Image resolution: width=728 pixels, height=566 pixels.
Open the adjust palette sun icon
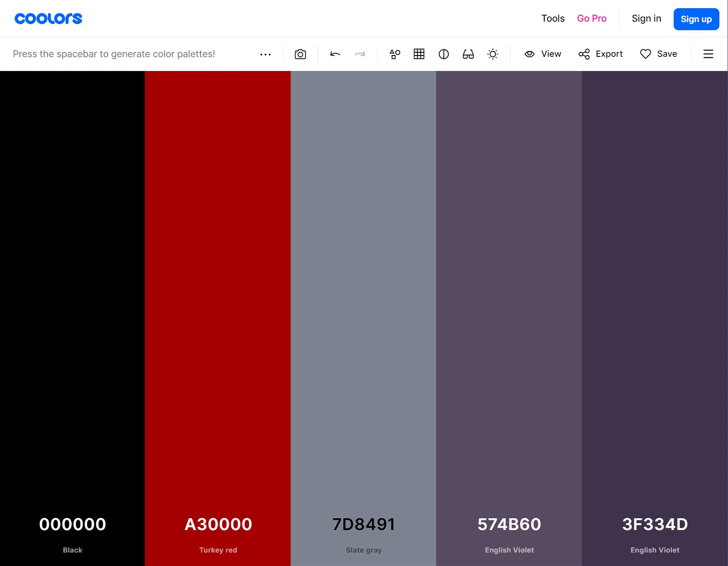pos(493,54)
